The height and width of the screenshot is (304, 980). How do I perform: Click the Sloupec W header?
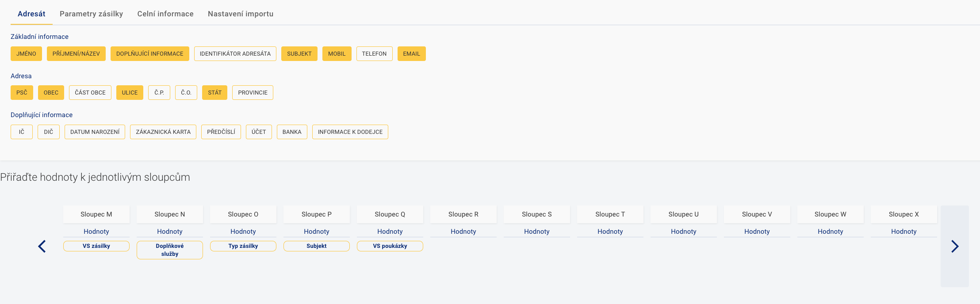coord(831,214)
